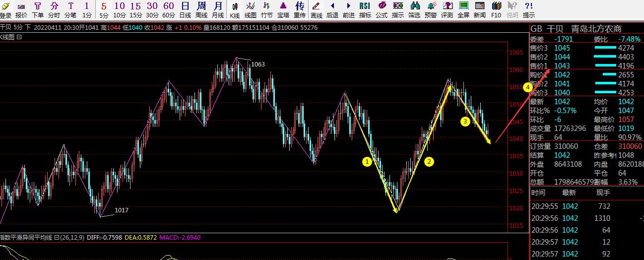644x260 pixels.
Task: Click the 下单 place order button
Action: coord(38,9)
